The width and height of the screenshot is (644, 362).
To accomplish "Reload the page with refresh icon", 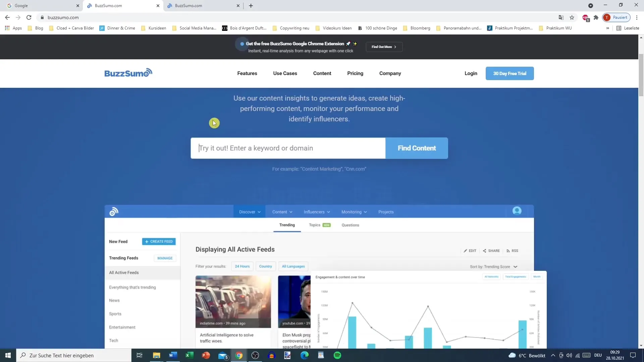I will [29, 17].
